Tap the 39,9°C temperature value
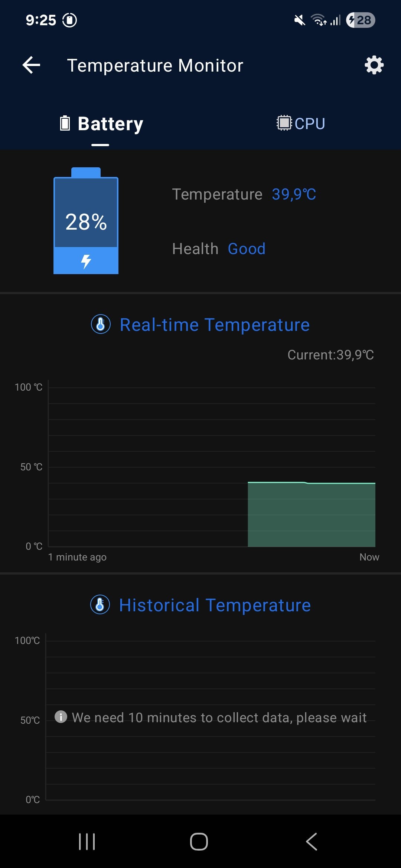Viewport: 401px width, 868px height. click(294, 194)
